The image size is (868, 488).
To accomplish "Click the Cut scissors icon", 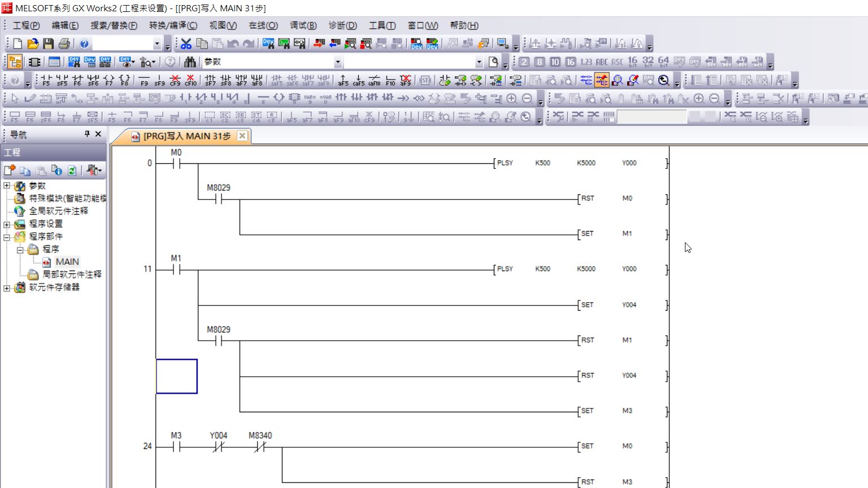I will coord(186,43).
